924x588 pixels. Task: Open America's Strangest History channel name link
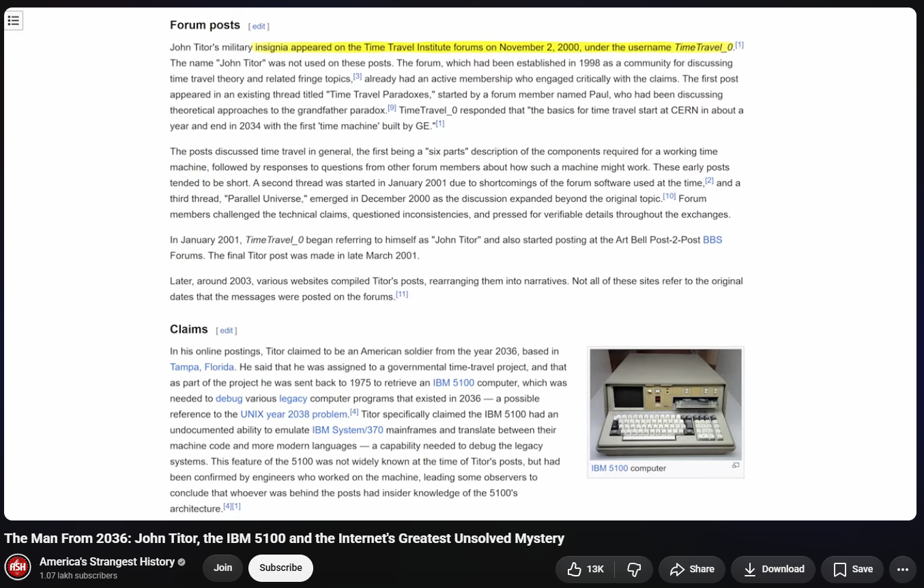pyautogui.click(x=107, y=562)
